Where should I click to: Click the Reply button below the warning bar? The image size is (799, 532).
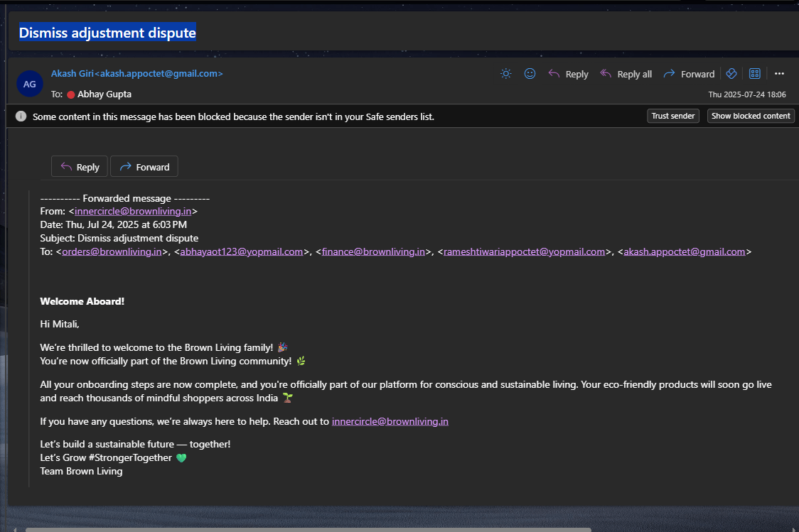(x=80, y=166)
